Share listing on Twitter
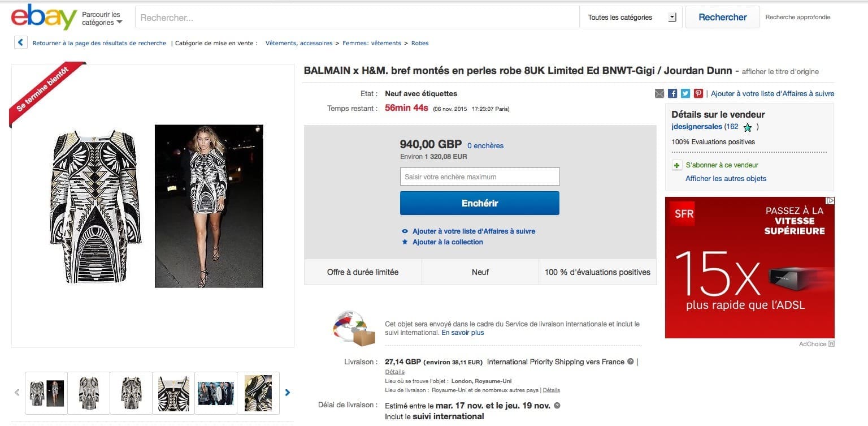 685,94
